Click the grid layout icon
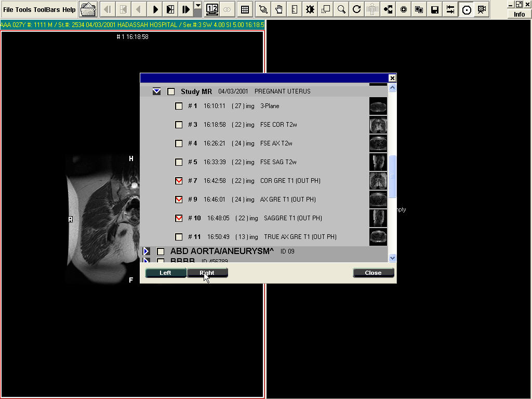532x399 pixels. click(245, 9)
